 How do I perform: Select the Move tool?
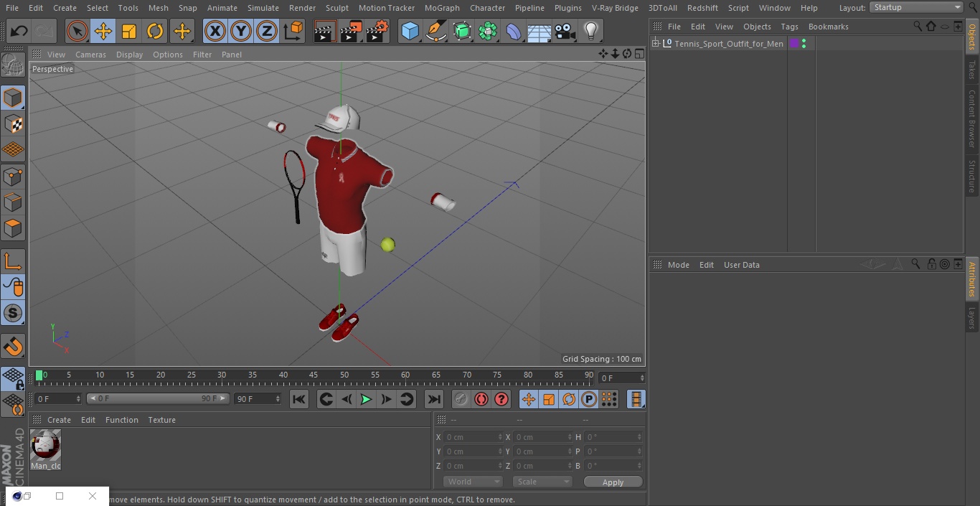point(103,31)
